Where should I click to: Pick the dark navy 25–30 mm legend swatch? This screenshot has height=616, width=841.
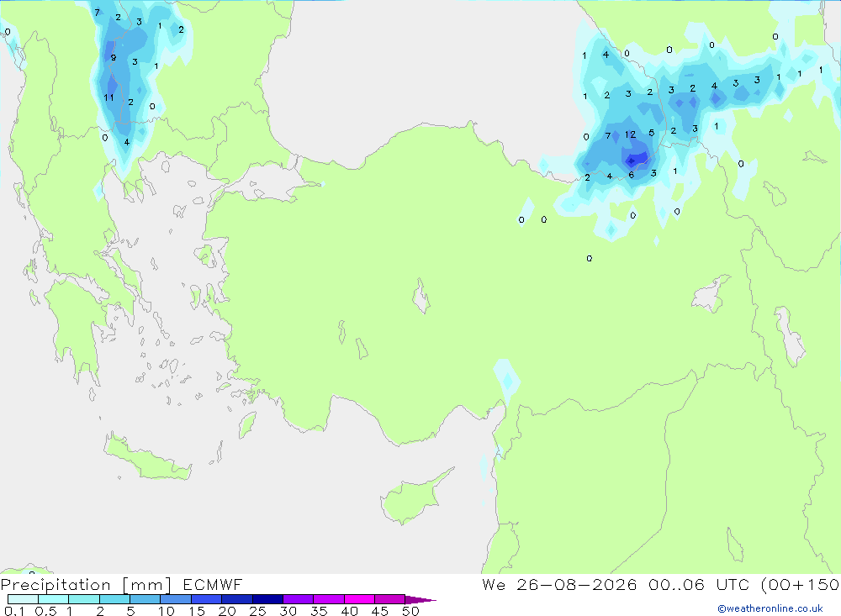pos(267,599)
